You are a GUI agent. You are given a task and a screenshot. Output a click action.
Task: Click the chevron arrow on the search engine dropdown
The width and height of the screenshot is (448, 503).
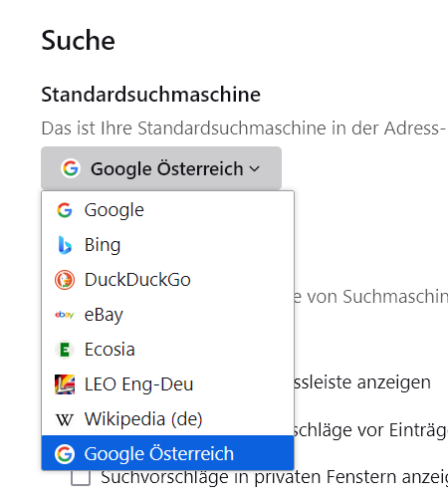pyautogui.click(x=255, y=168)
